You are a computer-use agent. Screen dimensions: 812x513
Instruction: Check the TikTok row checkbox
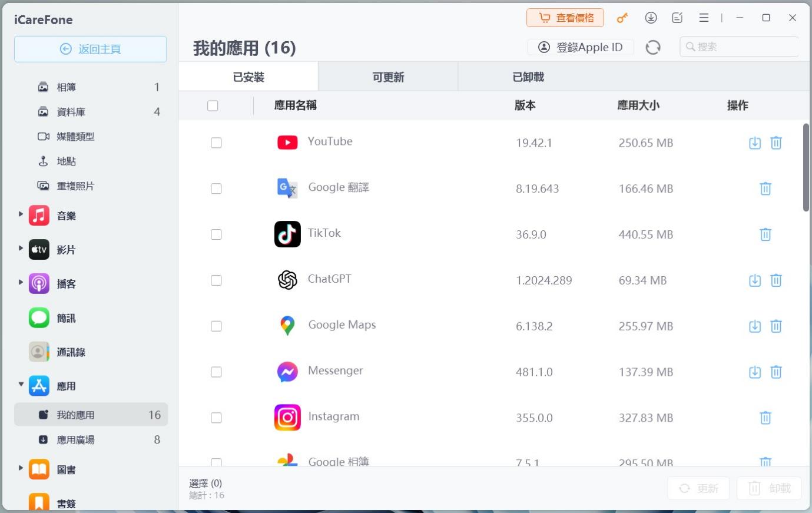click(216, 234)
